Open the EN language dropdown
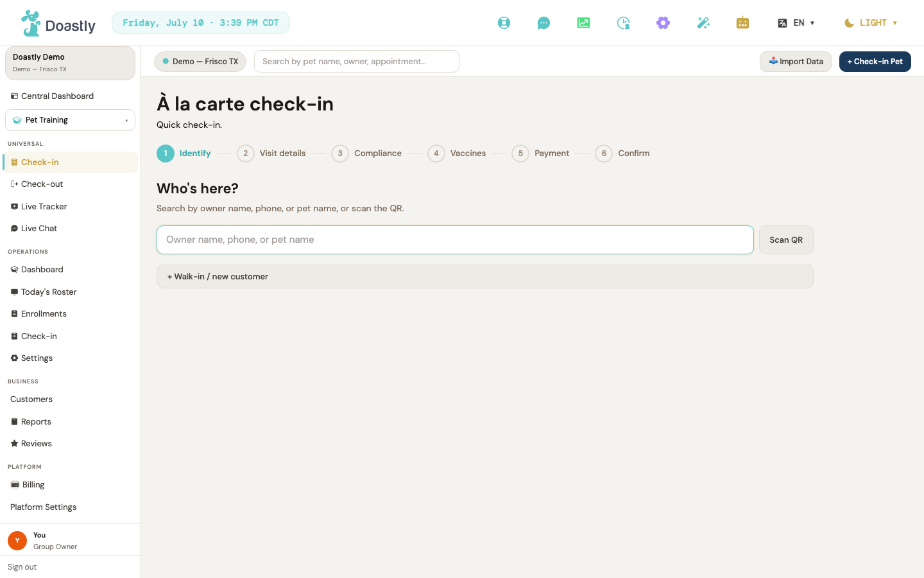The height and width of the screenshot is (578, 924). [x=796, y=23]
